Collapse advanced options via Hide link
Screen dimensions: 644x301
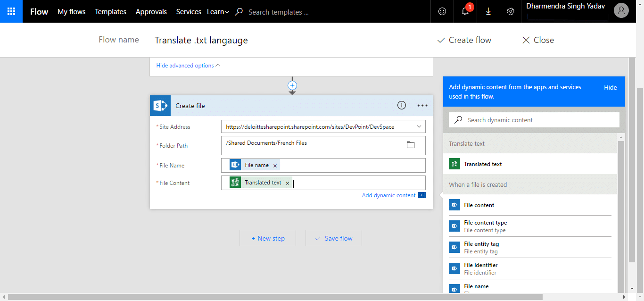pos(188,66)
